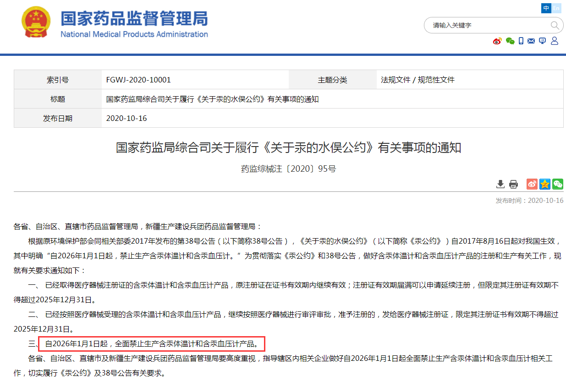The image size is (566, 392).
Task: Click the email envelope icon
Action: click(531, 41)
